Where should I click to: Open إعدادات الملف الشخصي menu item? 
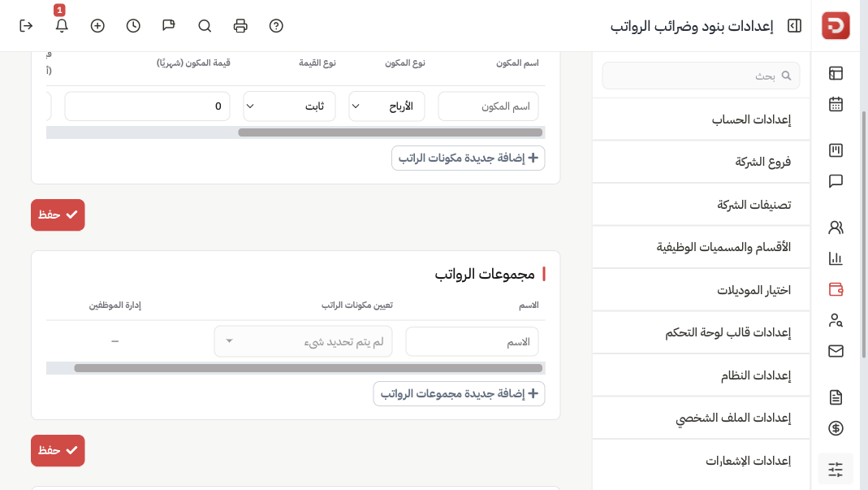[x=701, y=418]
